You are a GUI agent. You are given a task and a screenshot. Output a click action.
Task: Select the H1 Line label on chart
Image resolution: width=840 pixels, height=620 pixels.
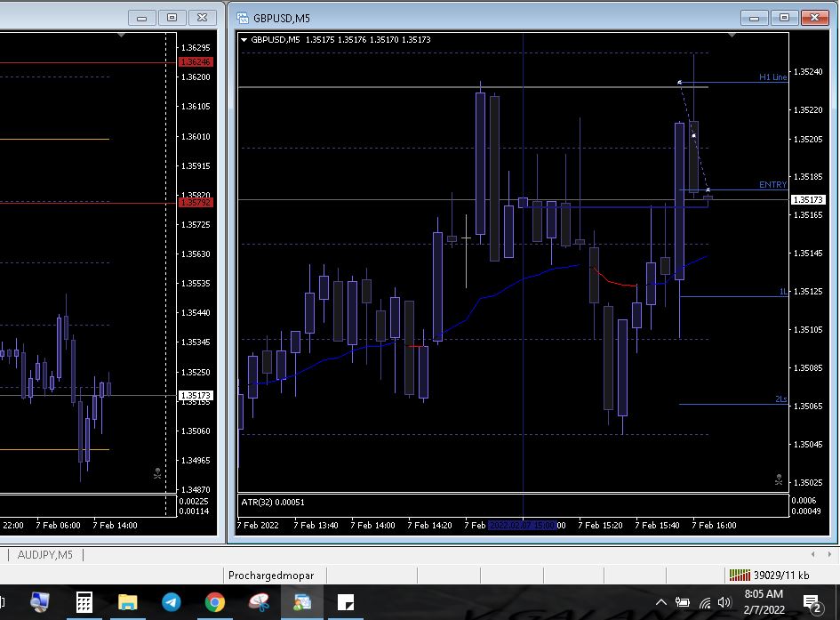point(772,77)
